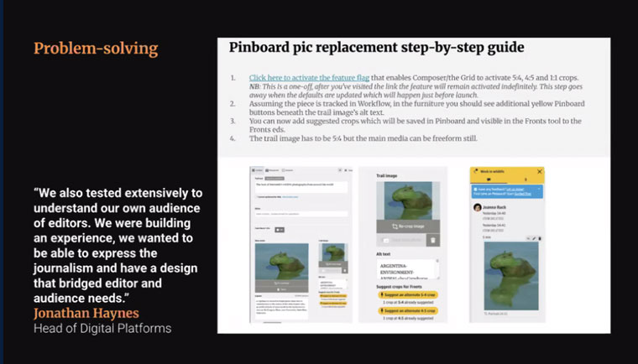The image size is (638, 364).
Task: Collapse the blue feedback banner arrow
Action: pos(539,189)
